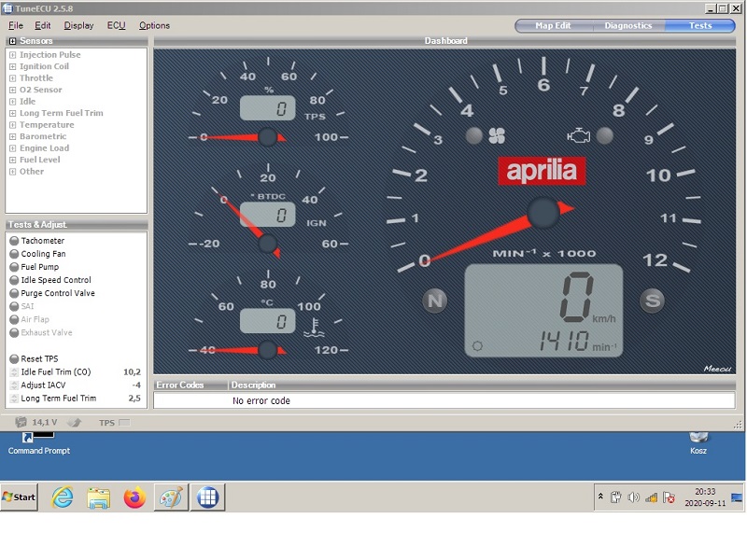747x560 pixels.
Task: Click the TuneECU title bar app icon
Action: pos(7,8)
